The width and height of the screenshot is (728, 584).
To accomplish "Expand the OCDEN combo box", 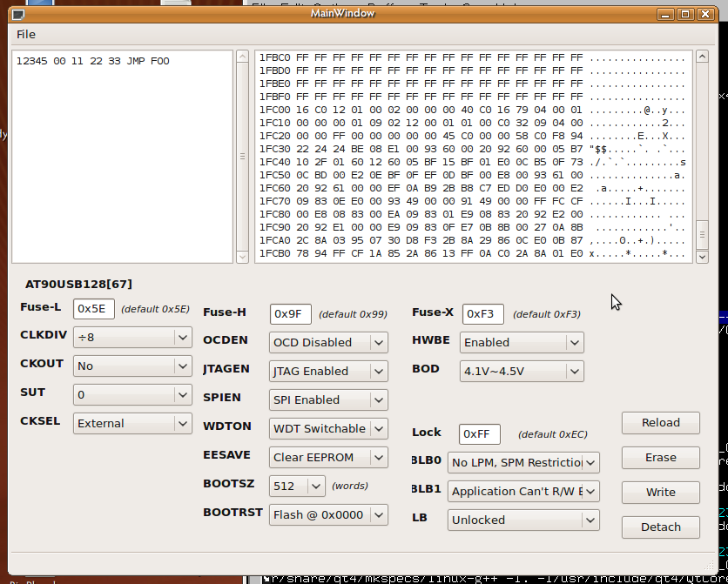I will point(328,342).
